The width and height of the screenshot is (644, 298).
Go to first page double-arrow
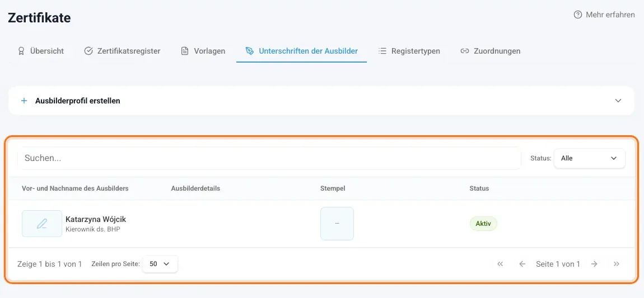(500, 264)
